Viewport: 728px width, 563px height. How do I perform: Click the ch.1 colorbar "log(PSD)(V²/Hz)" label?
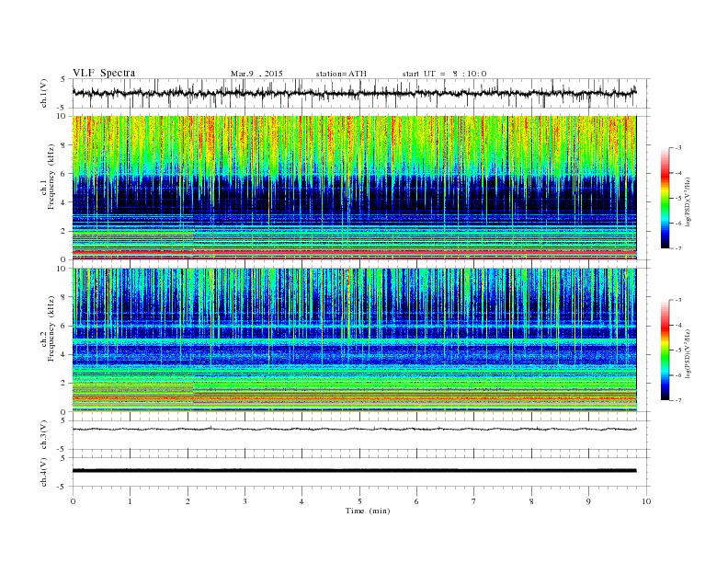(x=688, y=202)
